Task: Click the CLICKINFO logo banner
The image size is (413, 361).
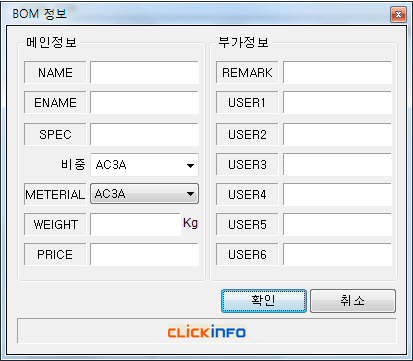Action: 207,332
